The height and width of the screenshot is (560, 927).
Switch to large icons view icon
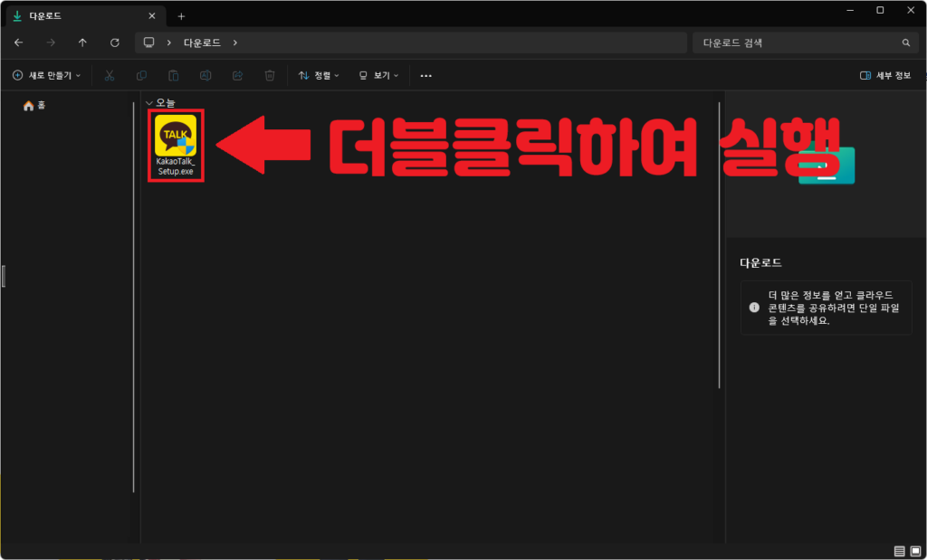coord(915,551)
